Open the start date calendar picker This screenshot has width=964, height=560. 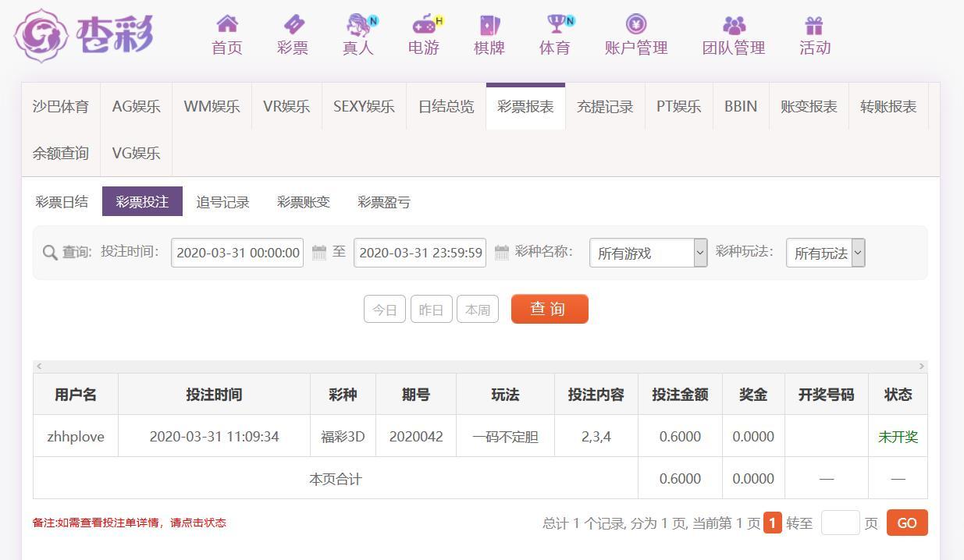(318, 253)
